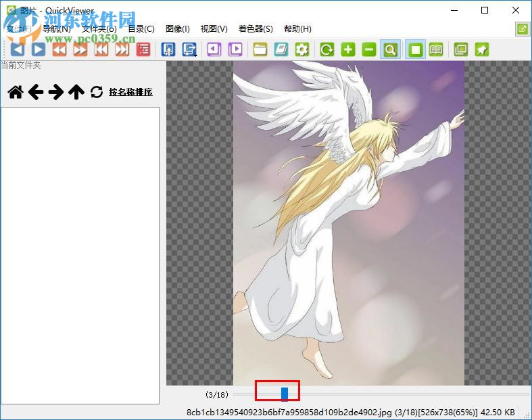Go up one folder with up arrow

click(x=76, y=92)
